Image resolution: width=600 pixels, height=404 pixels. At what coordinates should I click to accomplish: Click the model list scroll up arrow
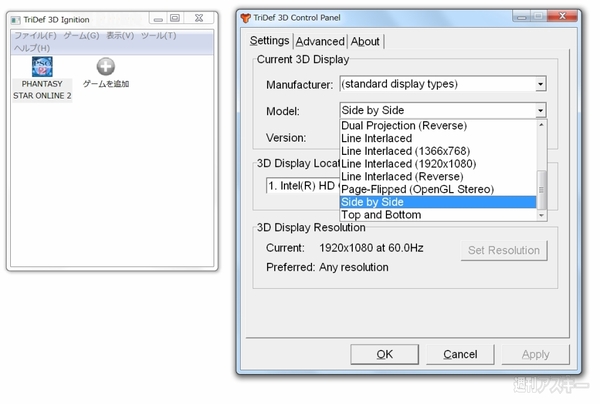(541, 125)
